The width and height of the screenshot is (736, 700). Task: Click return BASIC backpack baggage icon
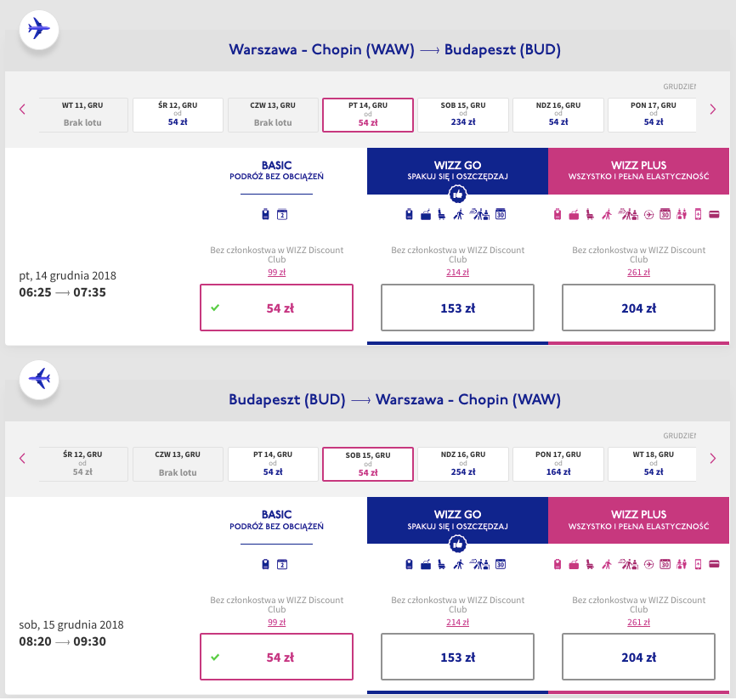(x=265, y=563)
